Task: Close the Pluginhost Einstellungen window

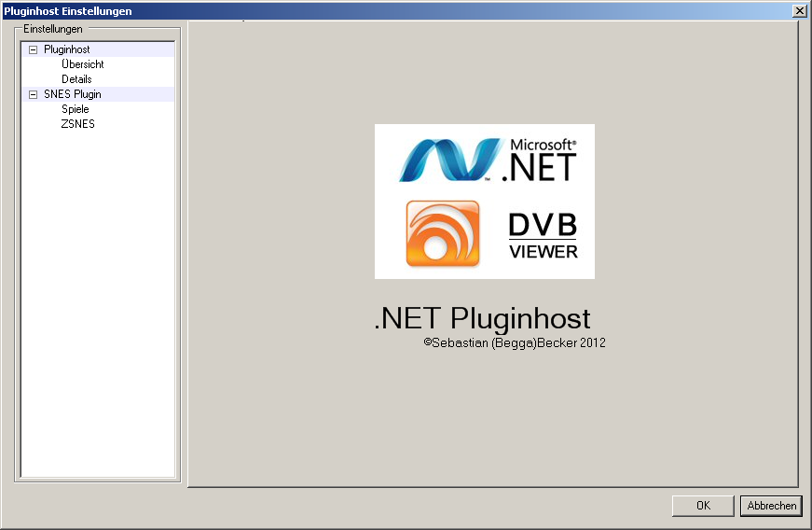Action: click(799, 11)
